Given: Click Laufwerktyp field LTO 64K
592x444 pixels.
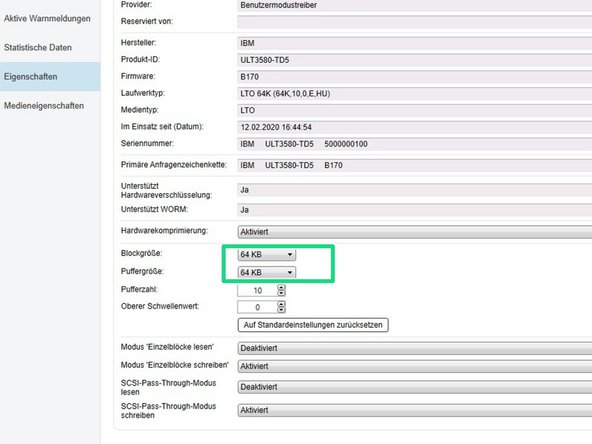Looking at the screenshot, I should coord(415,94).
